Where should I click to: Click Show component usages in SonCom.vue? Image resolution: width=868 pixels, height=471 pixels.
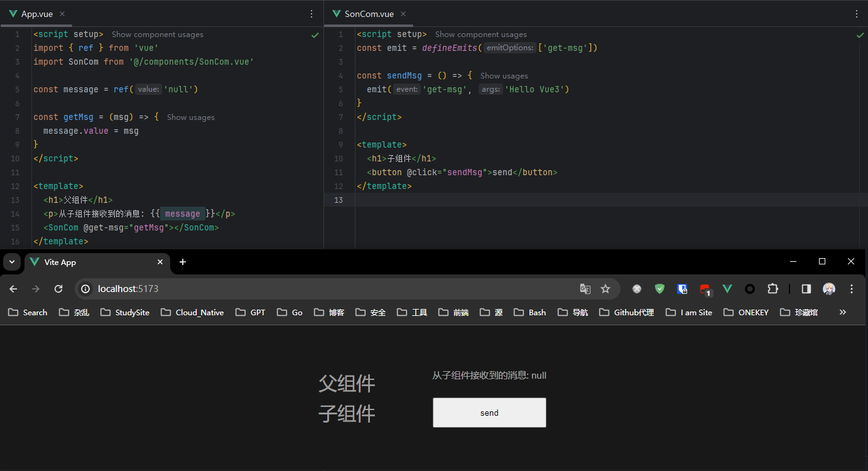click(x=481, y=35)
